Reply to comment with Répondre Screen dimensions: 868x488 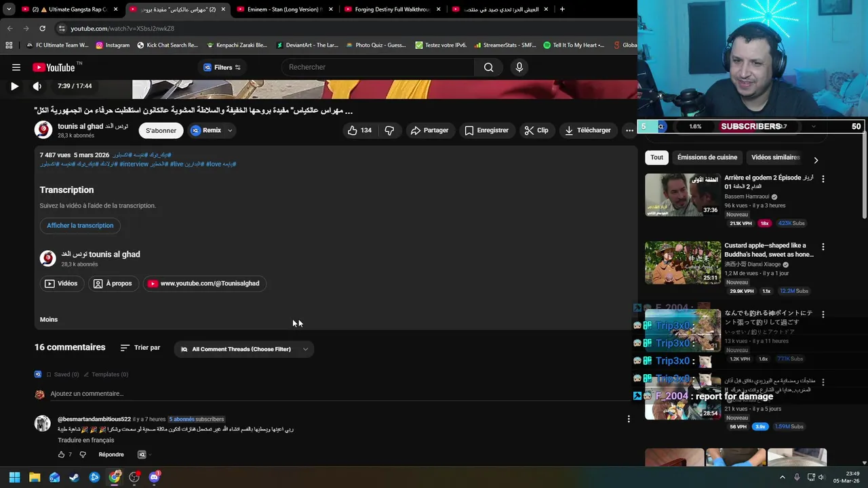pos(111,455)
